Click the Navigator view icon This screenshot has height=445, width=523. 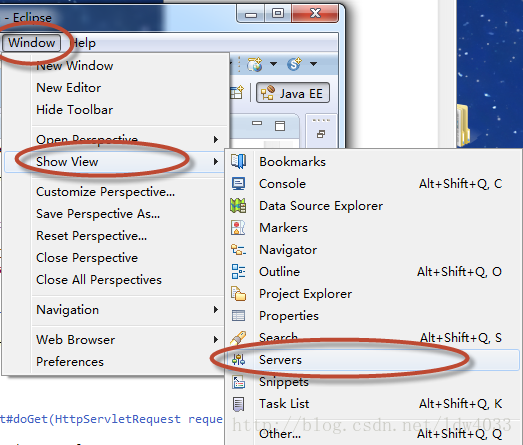tap(238, 250)
